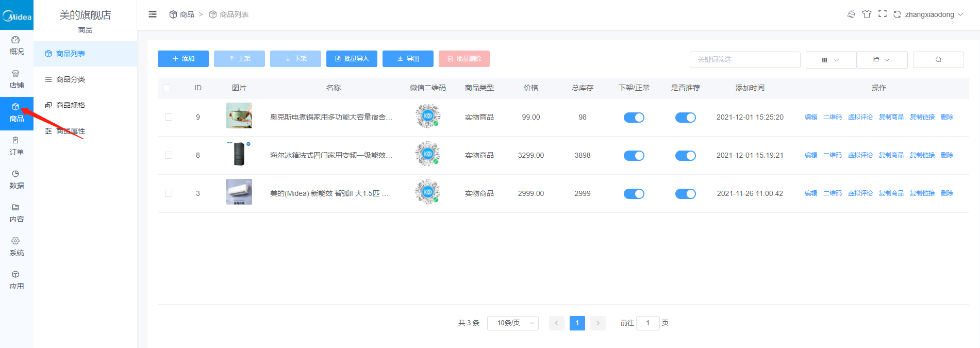Open the 应用 apps sidebar section

[16, 280]
